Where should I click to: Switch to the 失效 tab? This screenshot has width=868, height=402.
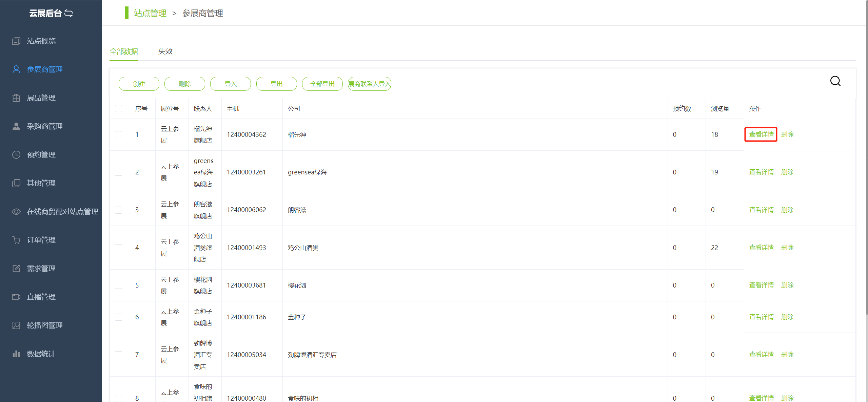coord(165,51)
